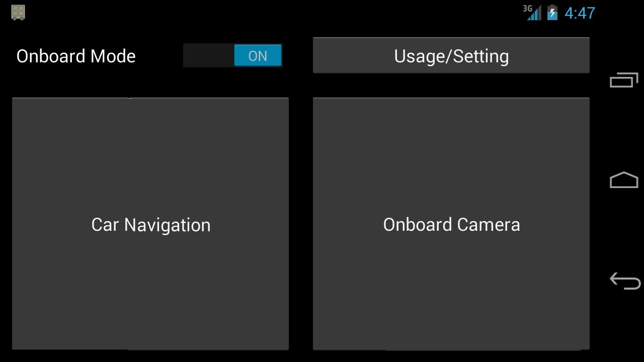Go back using the back arrow

tap(624, 281)
